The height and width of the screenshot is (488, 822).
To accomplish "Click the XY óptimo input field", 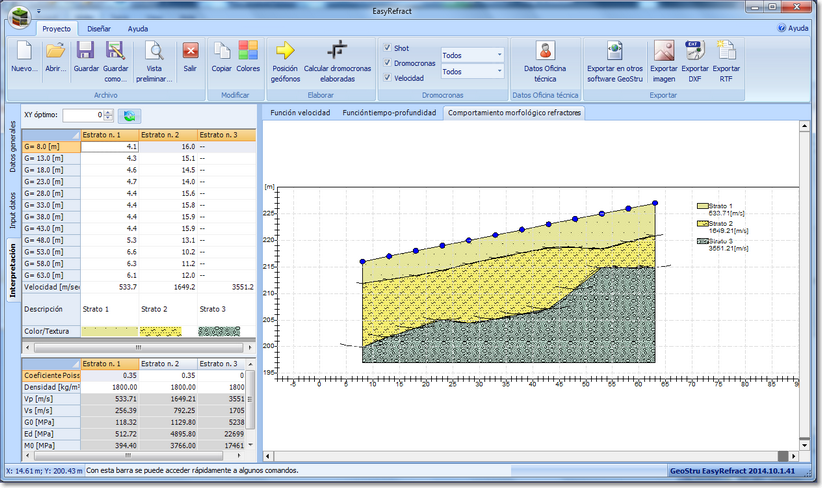I will pos(83,115).
